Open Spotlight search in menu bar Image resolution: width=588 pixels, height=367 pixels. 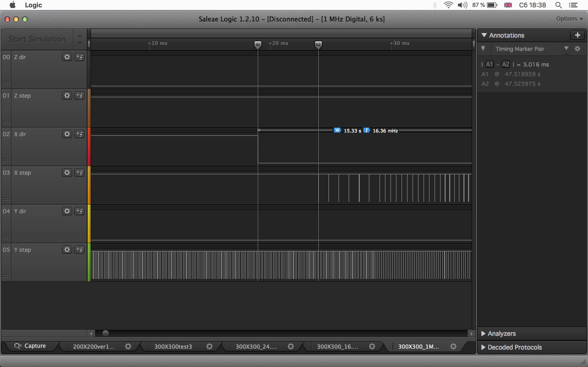click(x=558, y=5)
